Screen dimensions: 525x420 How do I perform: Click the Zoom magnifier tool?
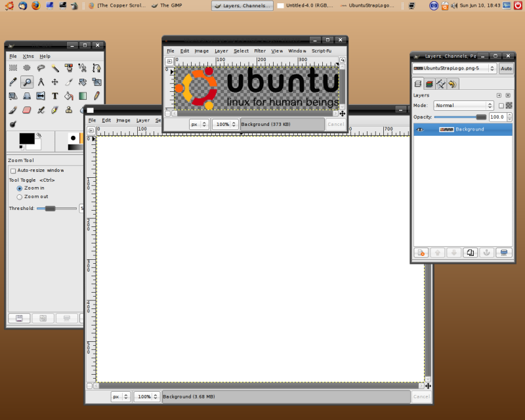[x=27, y=82]
